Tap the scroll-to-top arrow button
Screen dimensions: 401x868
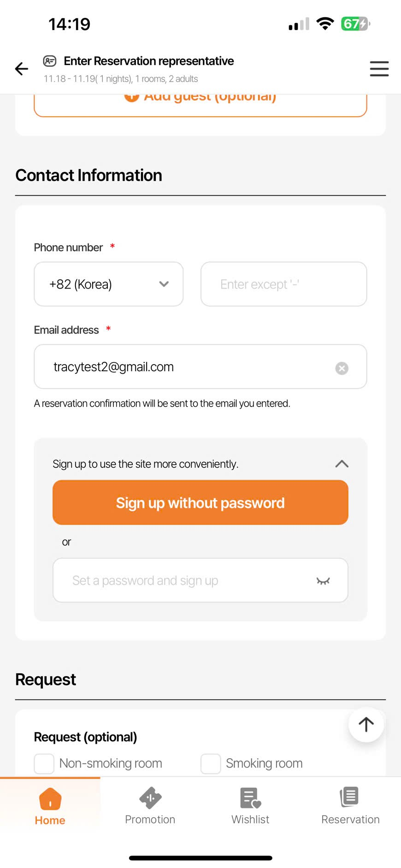click(366, 724)
